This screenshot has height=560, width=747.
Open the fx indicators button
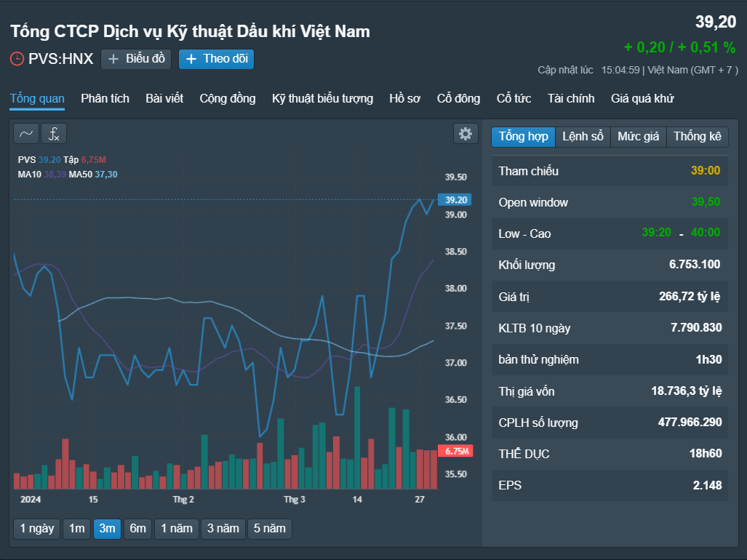pos(54,134)
